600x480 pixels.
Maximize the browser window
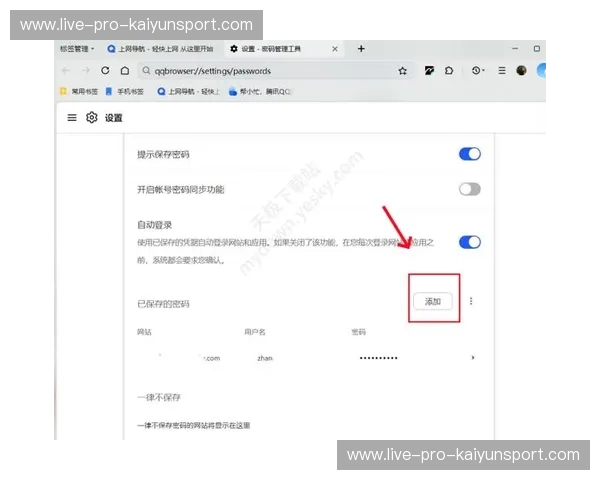[537, 49]
